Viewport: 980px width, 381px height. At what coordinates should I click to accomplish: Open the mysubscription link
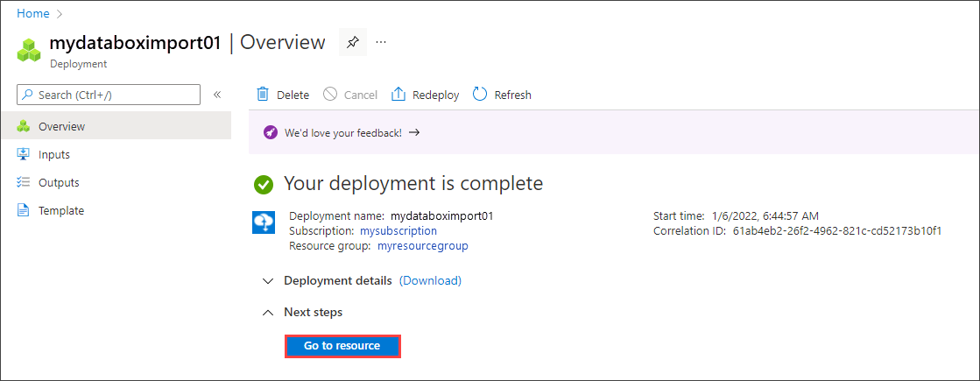click(398, 231)
